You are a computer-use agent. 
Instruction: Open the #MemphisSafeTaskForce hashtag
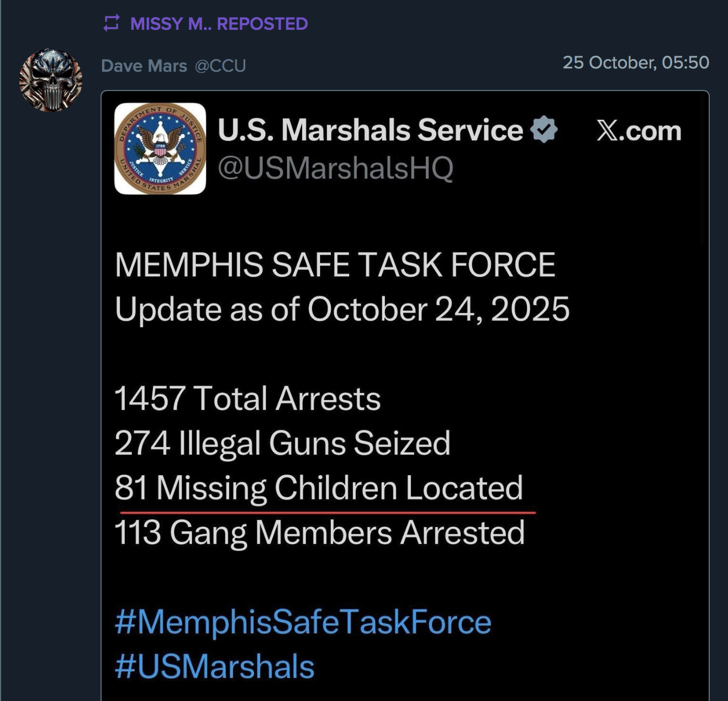pyautogui.click(x=303, y=622)
